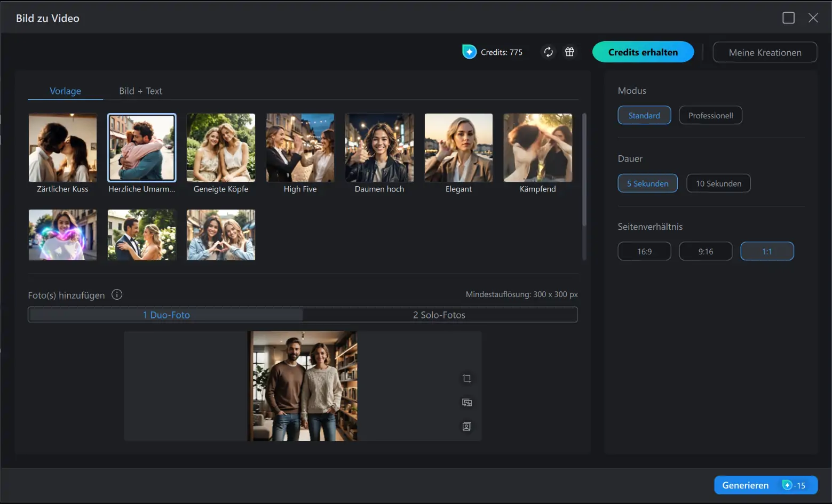
Task: Set duration to 10 Sekunden
Action: tap(718, 183)
